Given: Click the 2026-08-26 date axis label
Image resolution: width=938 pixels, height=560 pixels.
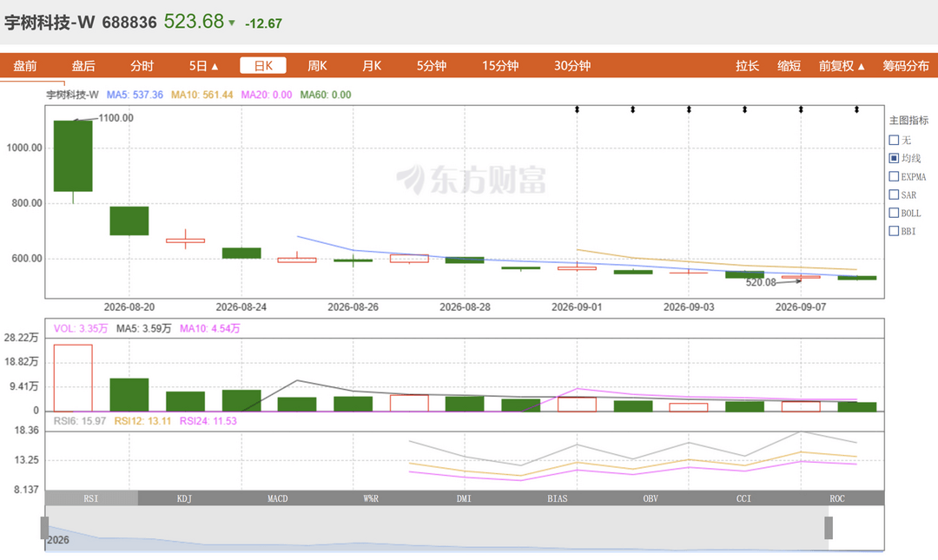Looking at the screenshot, I should tap(353, 307).
